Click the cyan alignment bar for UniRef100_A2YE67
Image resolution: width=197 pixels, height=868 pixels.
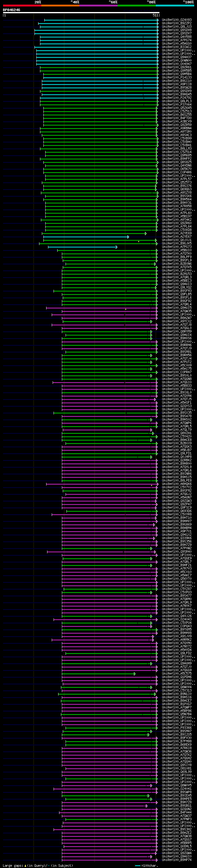coord(86,236)
